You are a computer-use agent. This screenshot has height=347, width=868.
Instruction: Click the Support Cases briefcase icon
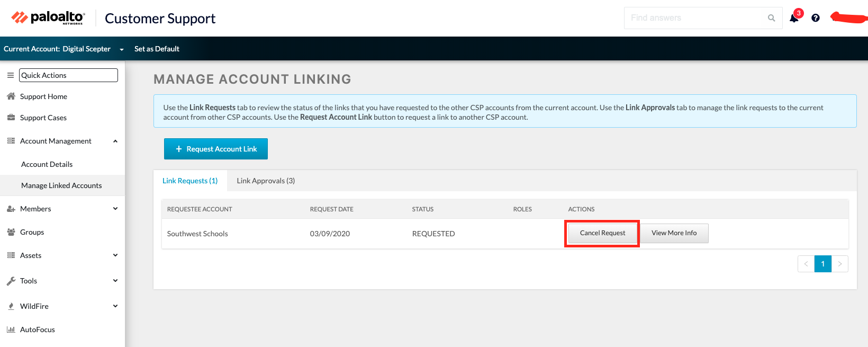11,118
